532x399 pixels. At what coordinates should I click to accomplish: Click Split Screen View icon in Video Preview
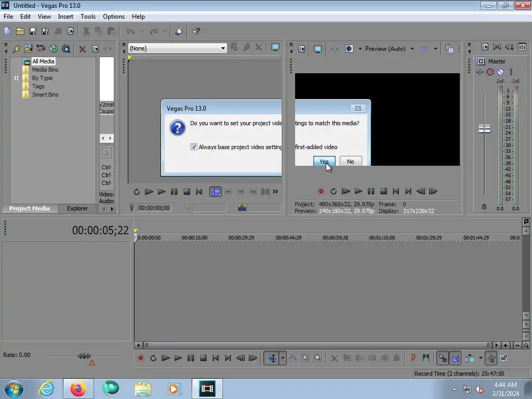click(349, 49)
